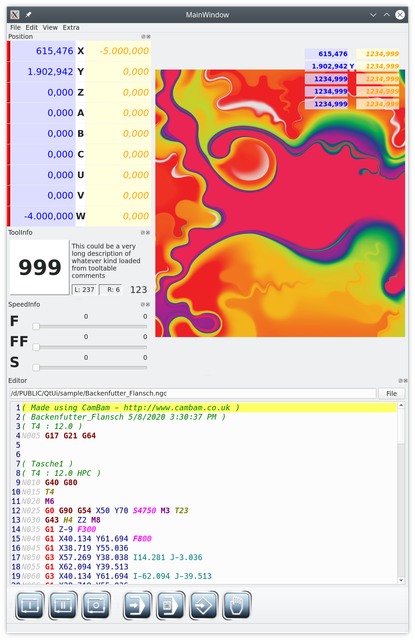Click the document-in-arrow toolbar button
The width and height of the screenshot is (415, 640).
[171, 606]
